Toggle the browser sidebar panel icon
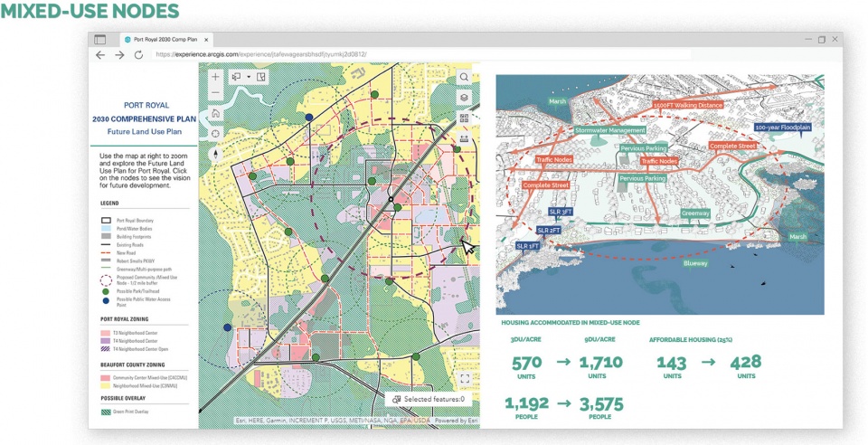This screenshot has height=445, width=868. (x=99, y=40)
